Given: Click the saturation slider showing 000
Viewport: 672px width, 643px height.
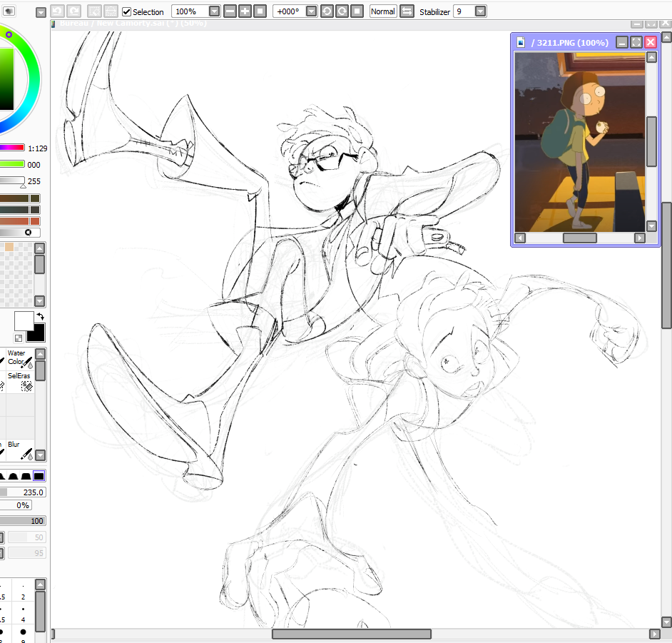Looking at the screenshot, I should tap(12, 164).
